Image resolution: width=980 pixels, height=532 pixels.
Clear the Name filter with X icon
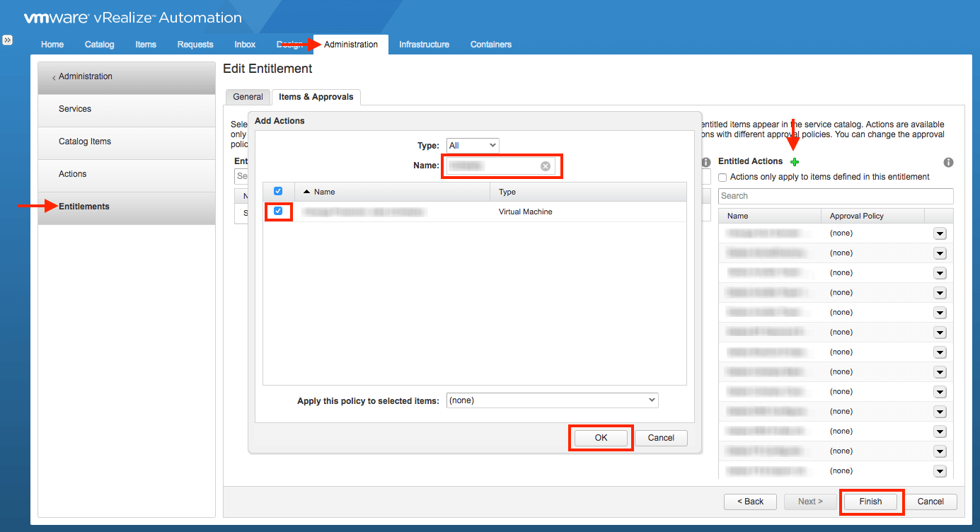(546, 166)
